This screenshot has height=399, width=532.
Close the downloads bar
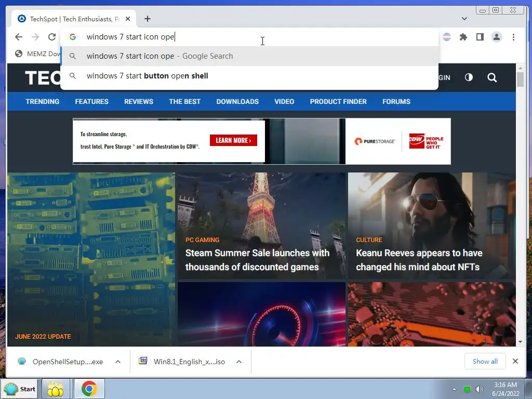click(x=515, y=362)
